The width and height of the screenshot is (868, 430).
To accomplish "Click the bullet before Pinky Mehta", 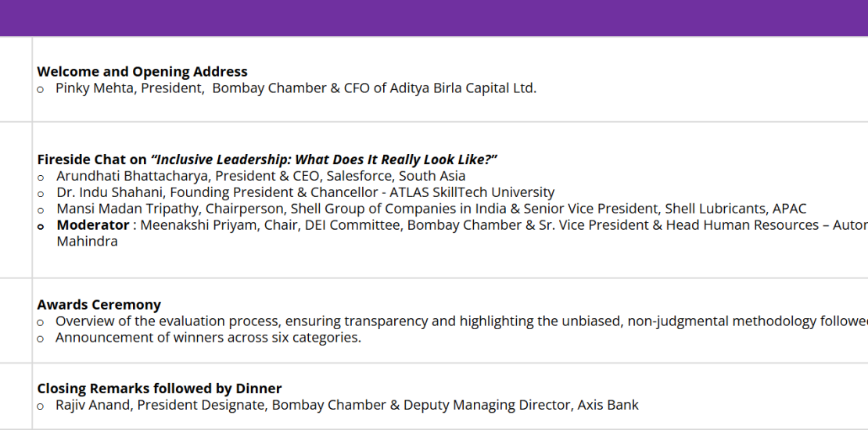I will (x=41, y=90).
